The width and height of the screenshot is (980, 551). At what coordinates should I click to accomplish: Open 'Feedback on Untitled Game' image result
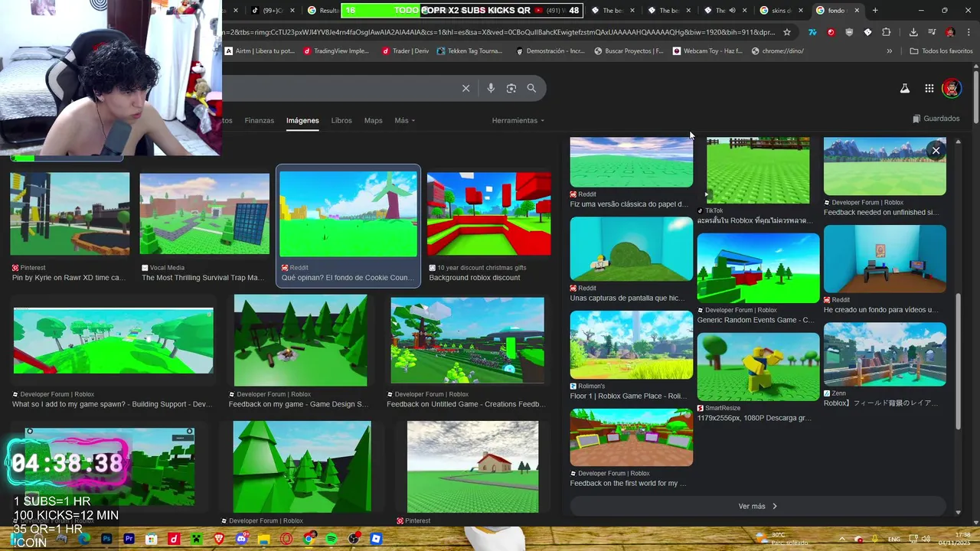coord(467,341)
